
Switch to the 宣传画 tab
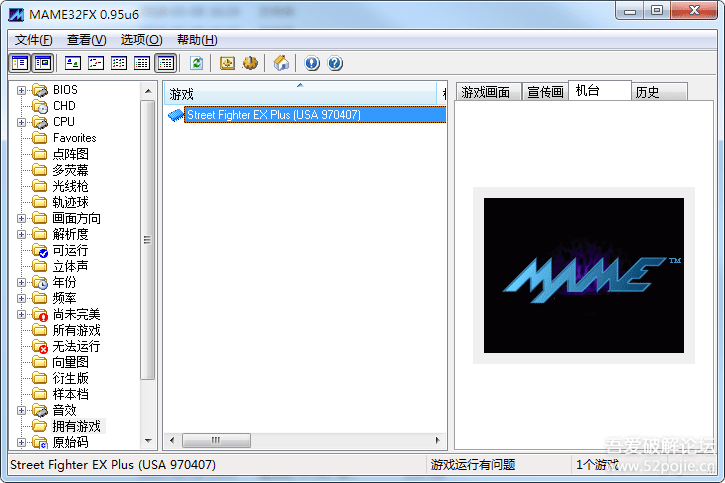pos(545,92)
